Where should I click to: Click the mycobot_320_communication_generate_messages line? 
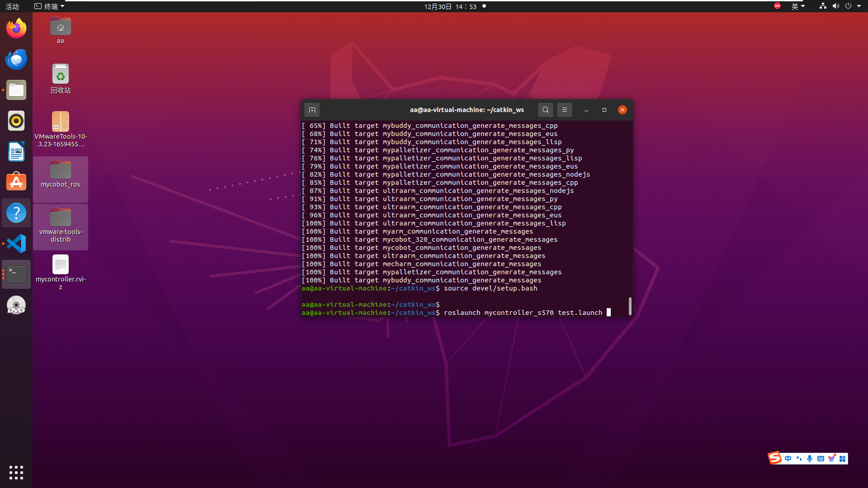429,239
